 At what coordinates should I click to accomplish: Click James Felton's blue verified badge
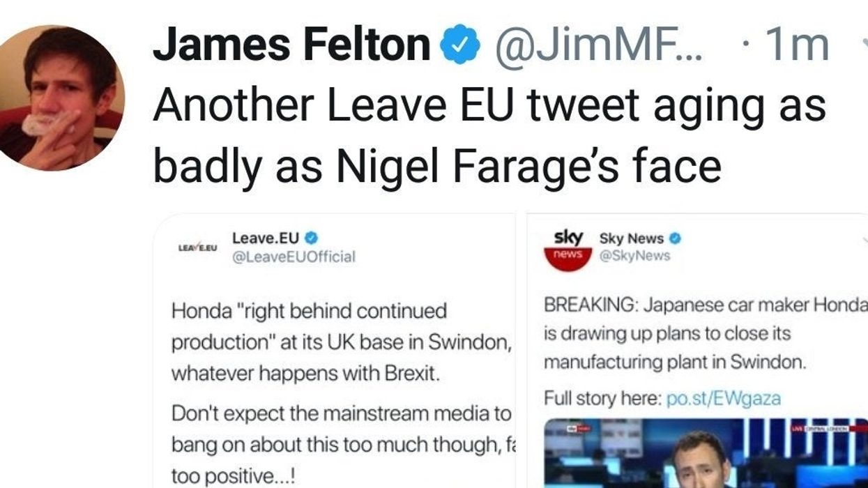point(460,45)
